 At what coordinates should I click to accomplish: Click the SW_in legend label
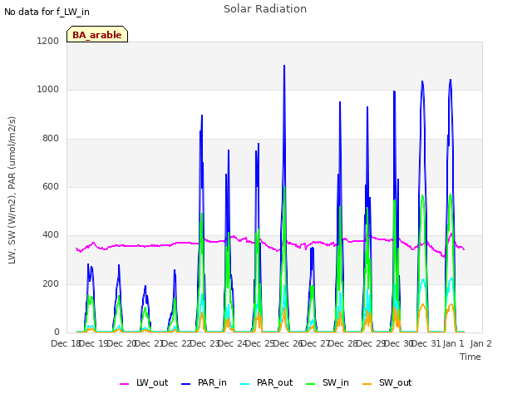pyautogui.click(x=335, y=382)
